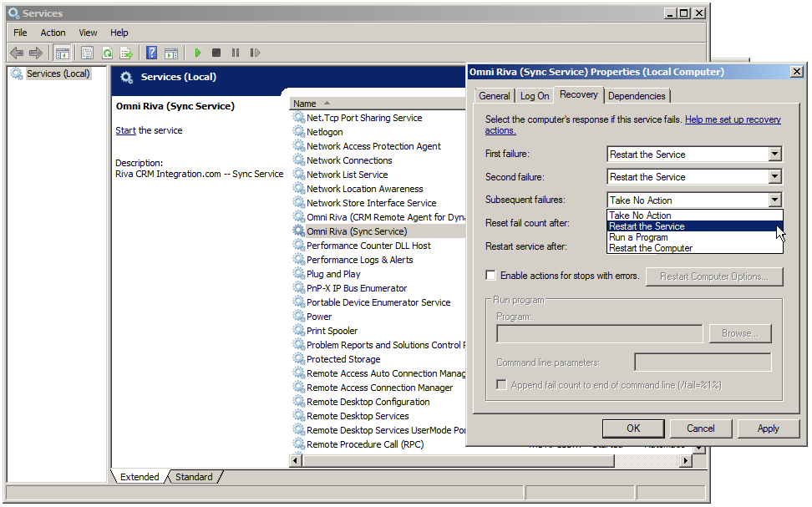The image size is (812, 507).
Task: Click gear icon beside Netlogon service
Action: click(x=299, y=131)
